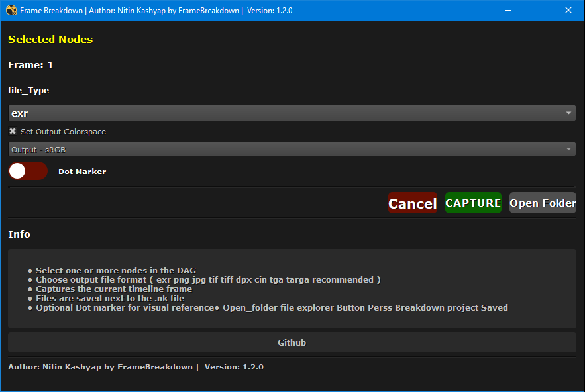This screenshot has height=392, width=585.
Task: Click the author and version footer text
Action: tap(136, 367)
